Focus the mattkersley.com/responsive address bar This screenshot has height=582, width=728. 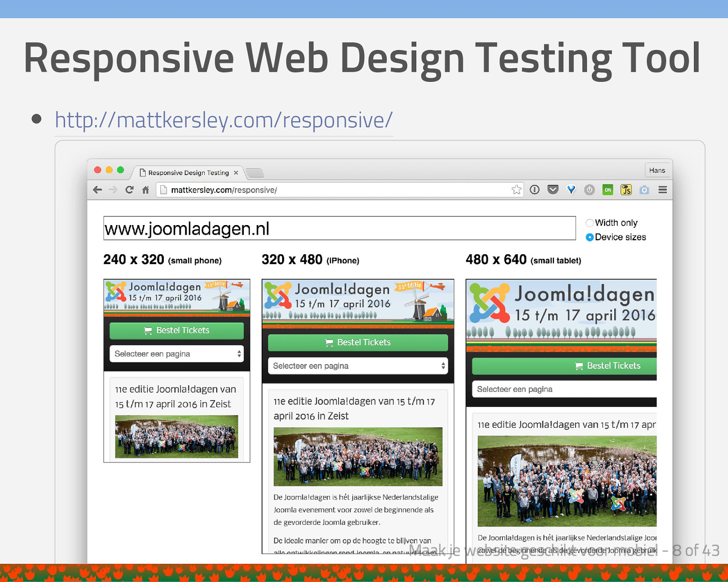[339, 190]
